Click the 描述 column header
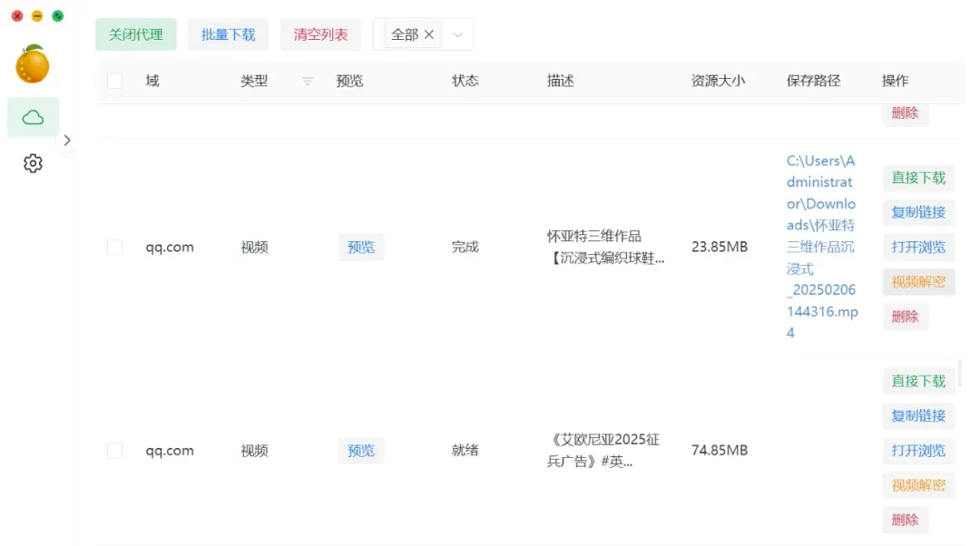This screenshot has width=980, height=546. pos(560,81)
